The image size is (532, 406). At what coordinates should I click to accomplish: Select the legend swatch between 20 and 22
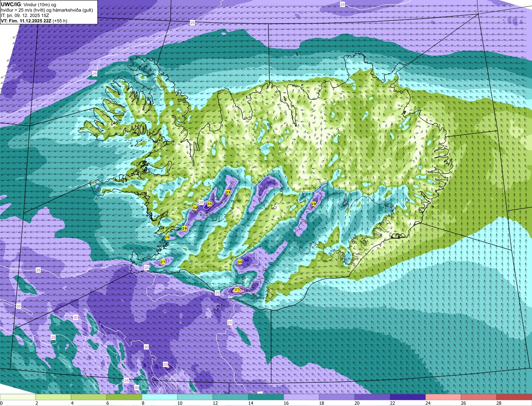[372, 397]
